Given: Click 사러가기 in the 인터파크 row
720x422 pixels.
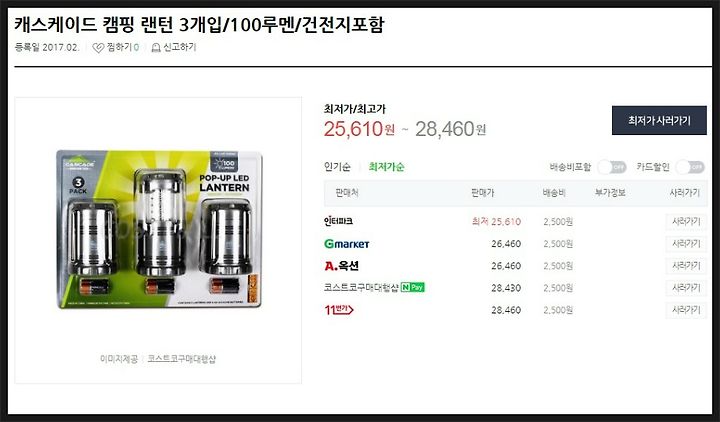Looking at the screenshot, I should 686,222.
